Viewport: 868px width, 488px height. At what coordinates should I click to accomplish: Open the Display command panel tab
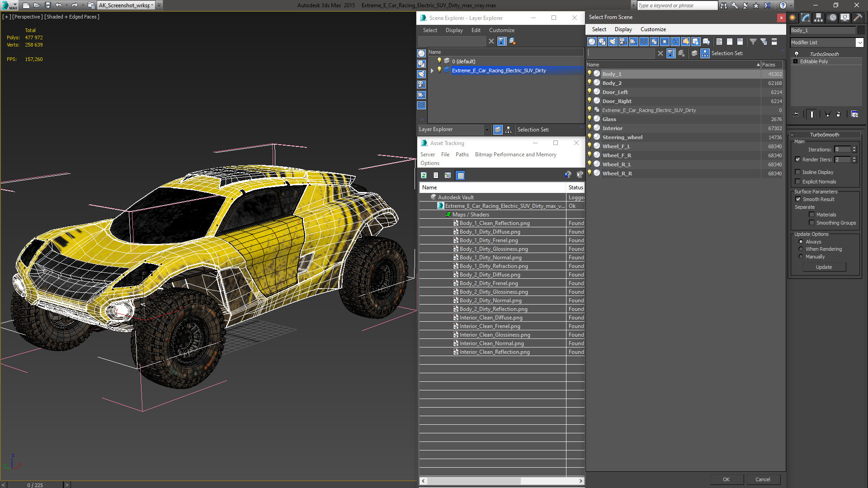[845, 18]
